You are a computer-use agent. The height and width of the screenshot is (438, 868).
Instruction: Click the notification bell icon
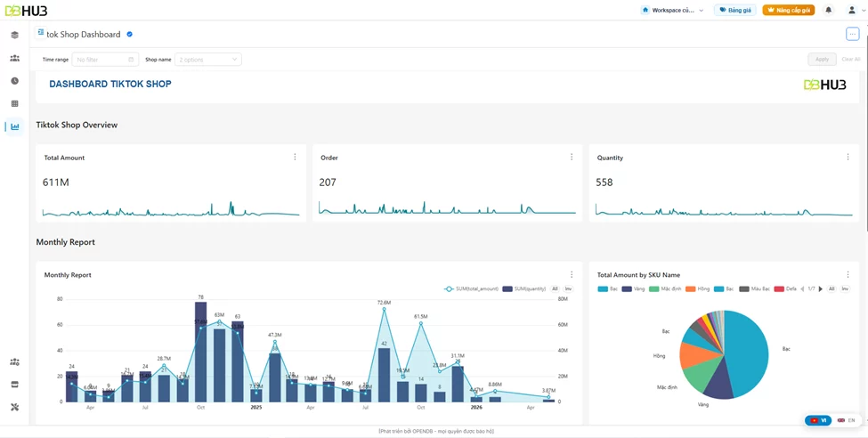[829, 10]
